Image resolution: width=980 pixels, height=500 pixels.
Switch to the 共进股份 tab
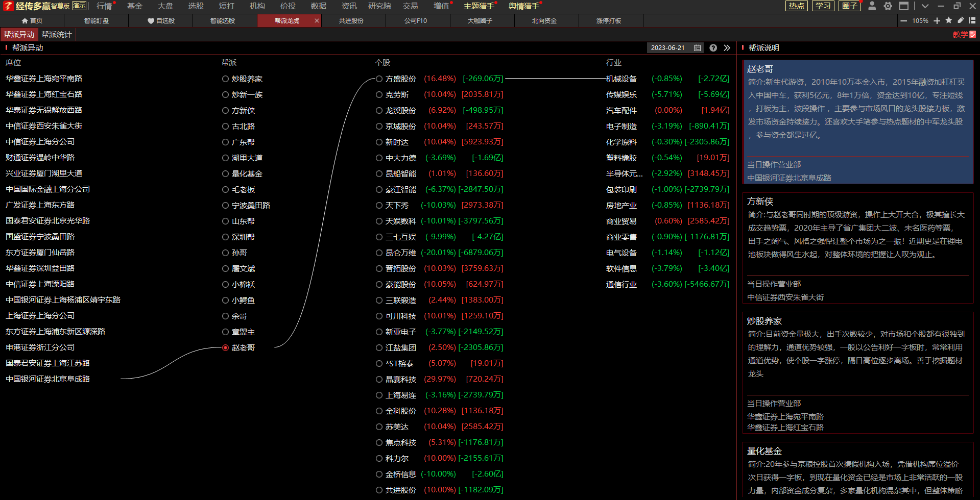tap(351, 21)
